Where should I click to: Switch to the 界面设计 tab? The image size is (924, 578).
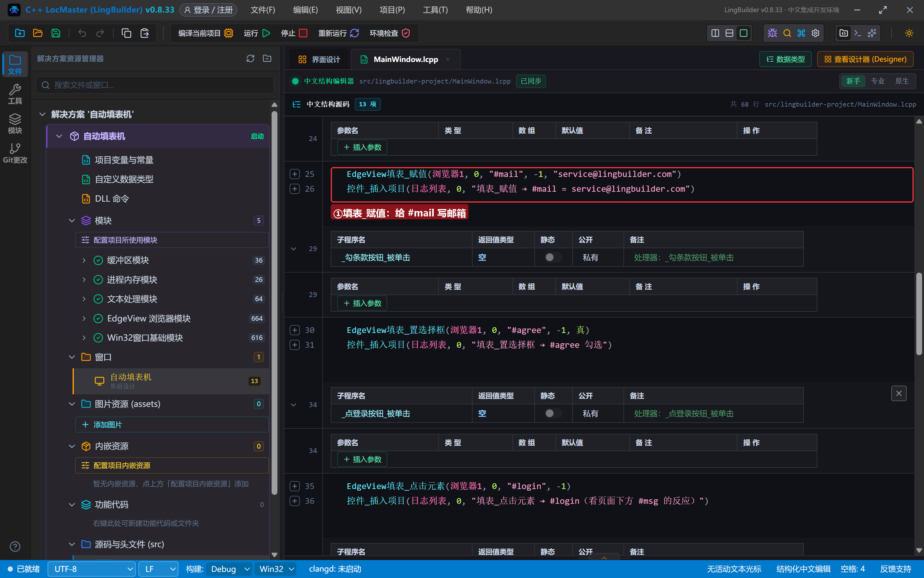[319, 60]
